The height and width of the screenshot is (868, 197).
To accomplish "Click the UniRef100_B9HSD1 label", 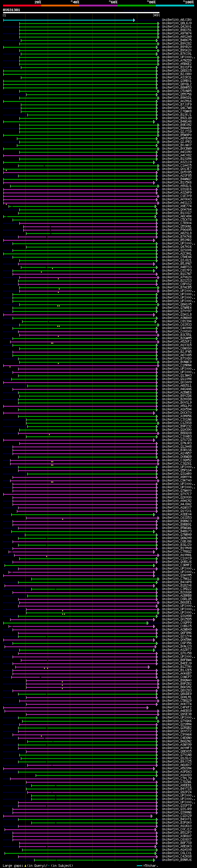I will (x=176, y=98).
